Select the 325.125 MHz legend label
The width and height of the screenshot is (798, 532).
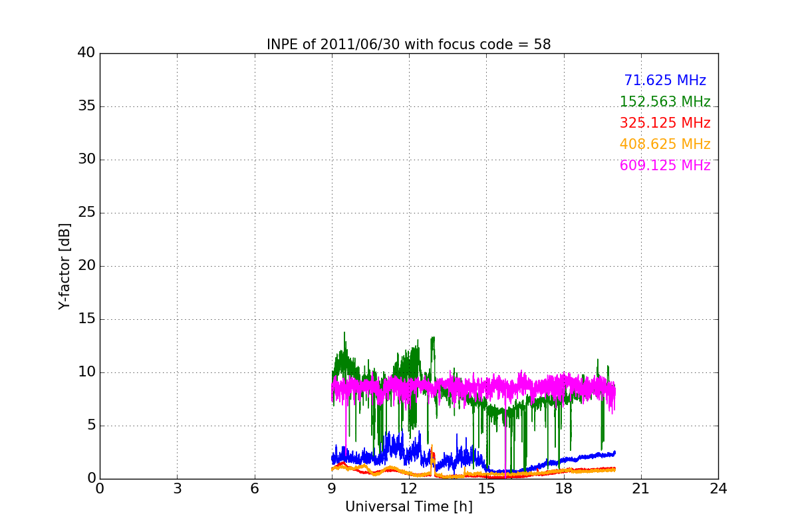click(x=665, y=123)
